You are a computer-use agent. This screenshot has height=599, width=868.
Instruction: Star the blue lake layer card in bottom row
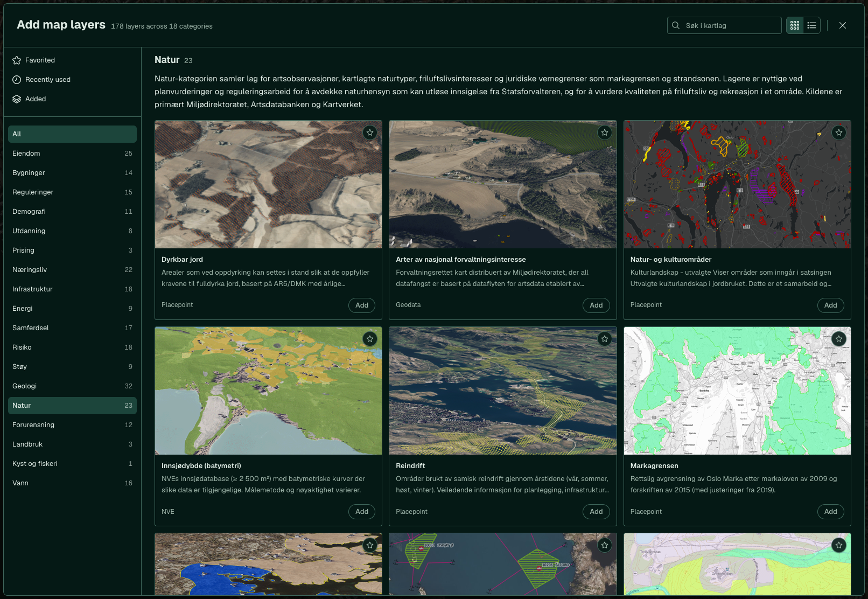pos(370,545)
